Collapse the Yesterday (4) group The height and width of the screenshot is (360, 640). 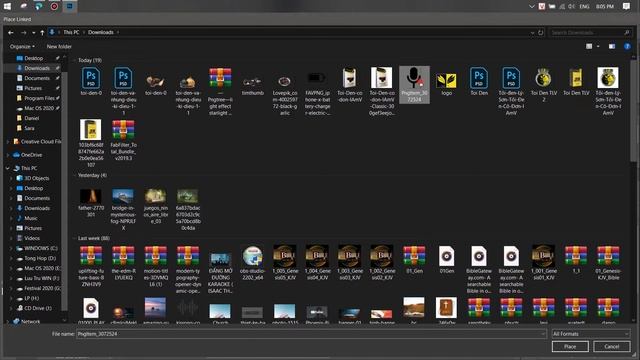point(75,176)
